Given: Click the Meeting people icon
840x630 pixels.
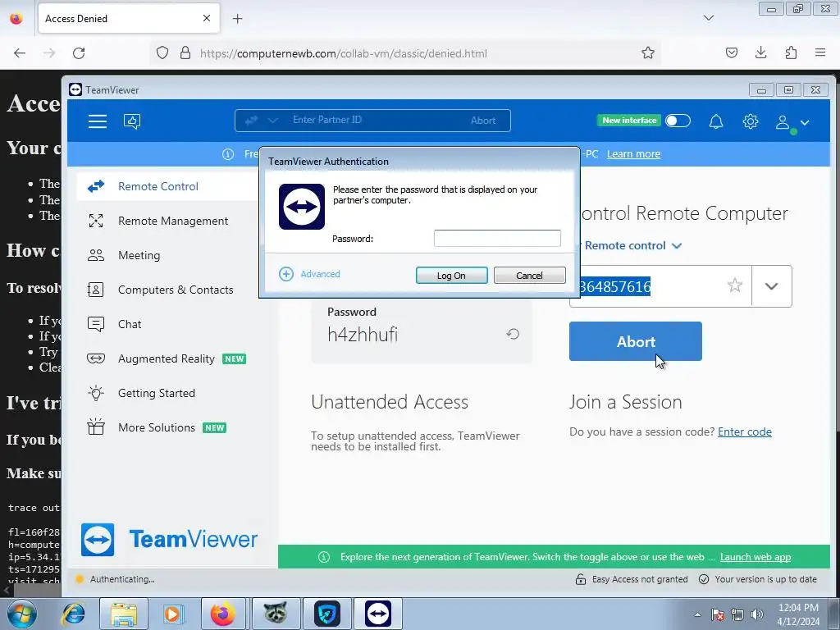Looking at the screenshot, I should point(96,255).
